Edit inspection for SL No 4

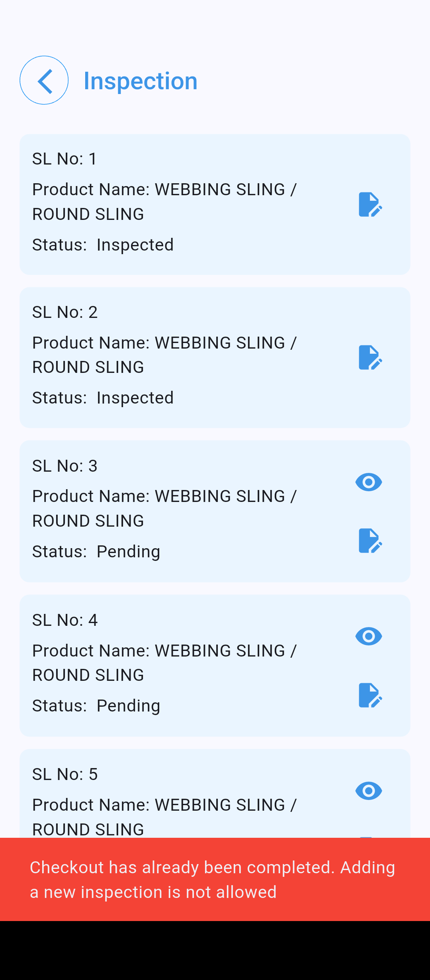(370, 695)
